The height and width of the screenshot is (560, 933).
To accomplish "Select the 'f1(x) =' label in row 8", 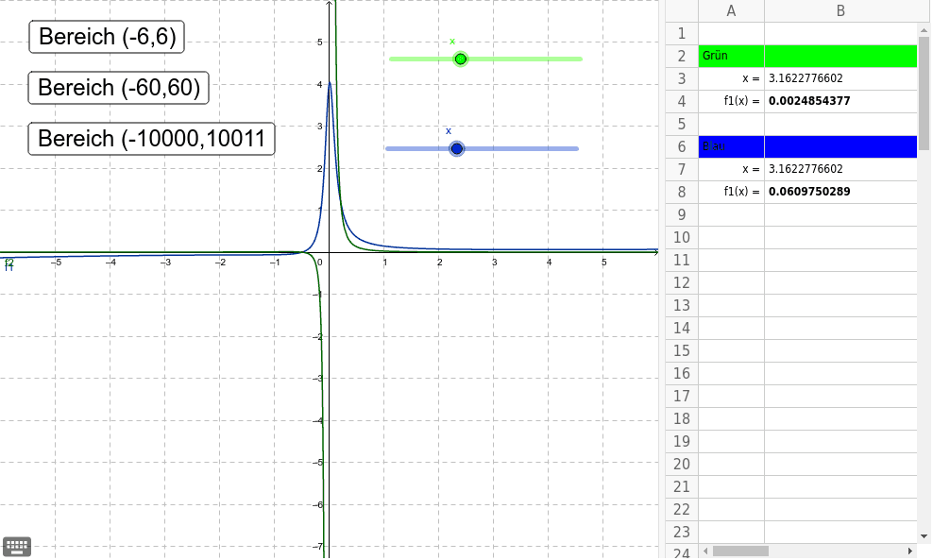I will click(x=742, y=192).
